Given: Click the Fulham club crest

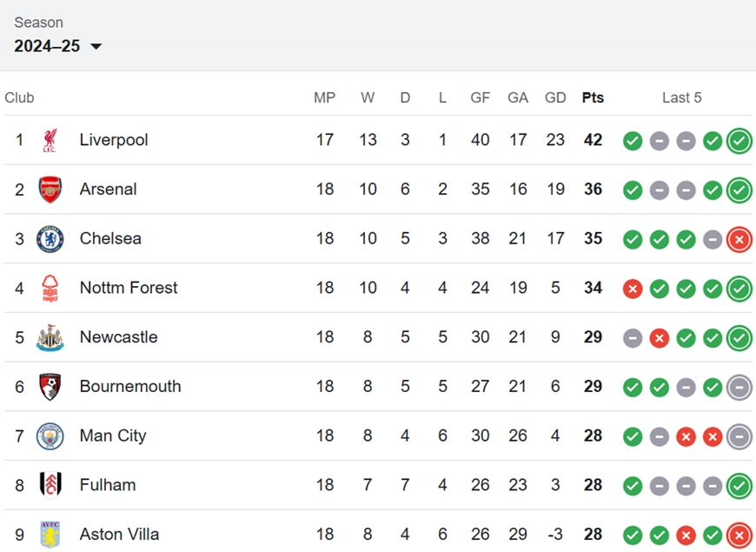Looking at the screenshot, I should 50,485.
